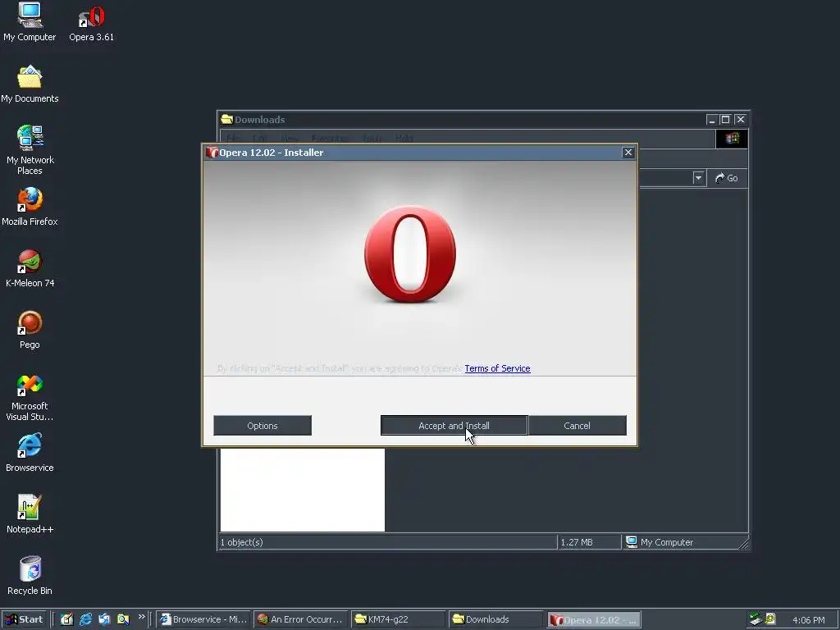Switch to Downloads taskbar button
The height and width of the screenshot is (630, 840).
pos(495,620)
